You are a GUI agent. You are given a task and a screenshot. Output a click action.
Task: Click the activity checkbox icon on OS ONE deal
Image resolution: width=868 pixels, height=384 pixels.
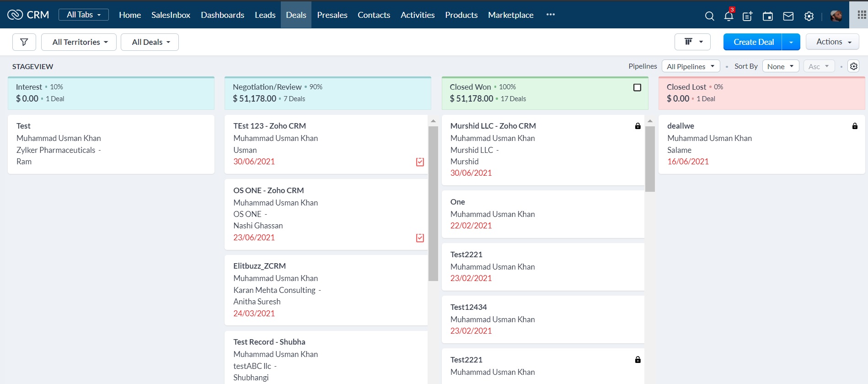(x=420, y=238)
